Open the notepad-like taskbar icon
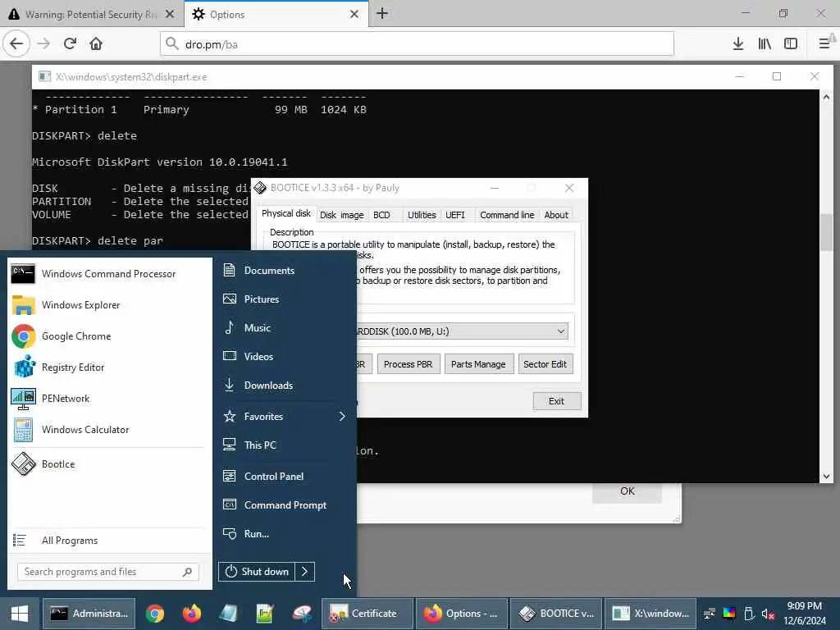Viewport: 840px width, 630px height. click(229, 614)
